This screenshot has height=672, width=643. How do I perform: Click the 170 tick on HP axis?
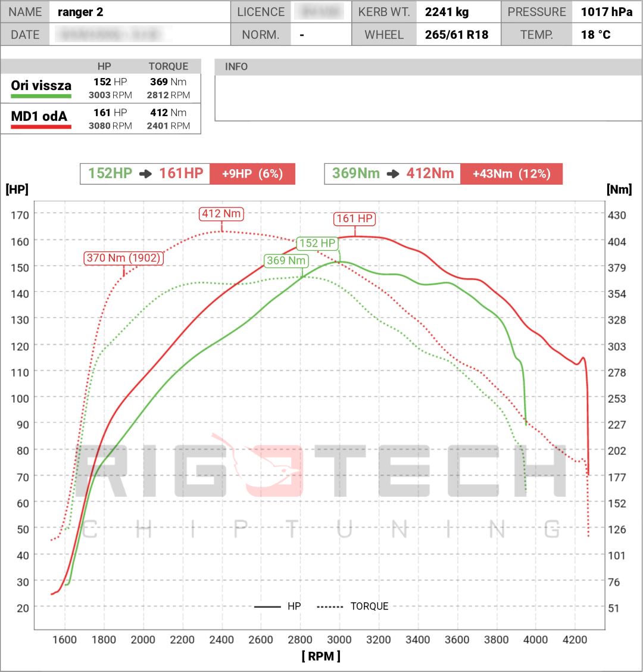(x=20, y=215)
